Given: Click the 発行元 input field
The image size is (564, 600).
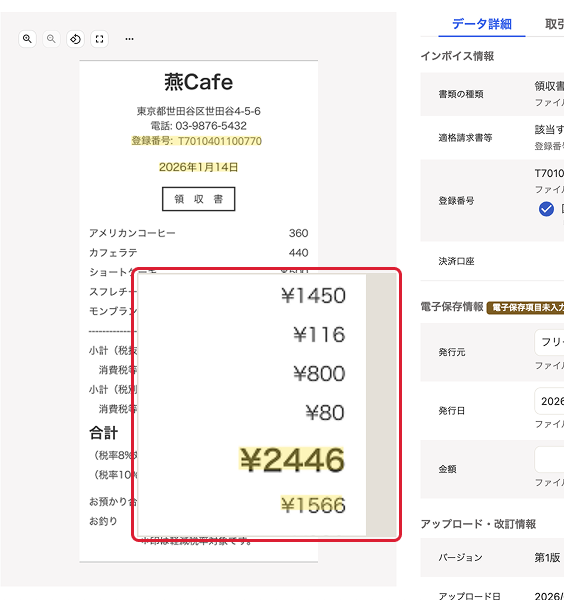Looking at the screenshot, I should pos(549,342).
